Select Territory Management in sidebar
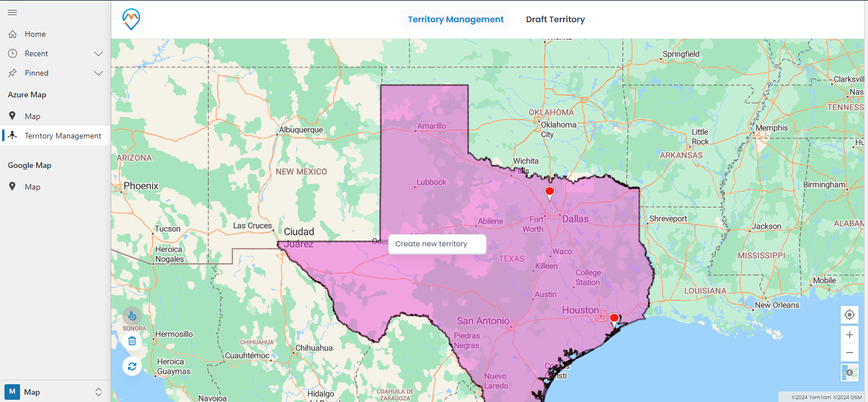868x402 pixels. (56, 136)
